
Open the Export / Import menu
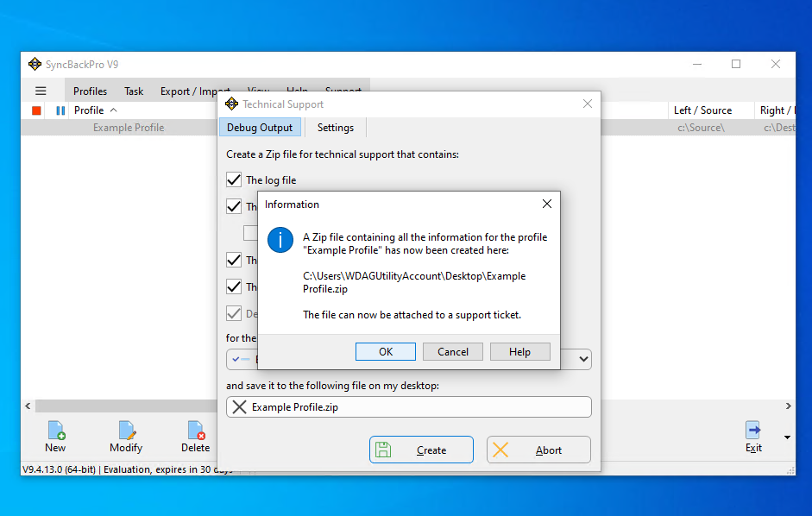(195, 91)
